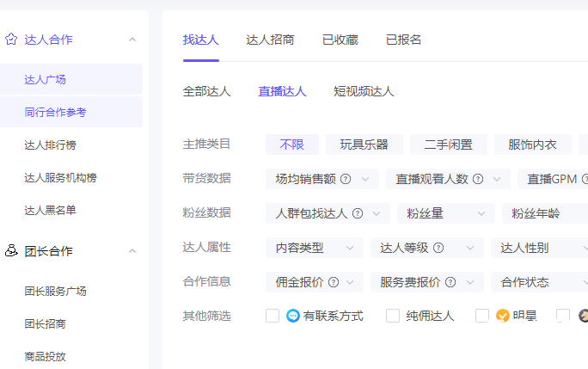Click help icon beside 直播观看人数
Image resolution: width=588 pixels, height=369 pixels.
coord(478,179)
